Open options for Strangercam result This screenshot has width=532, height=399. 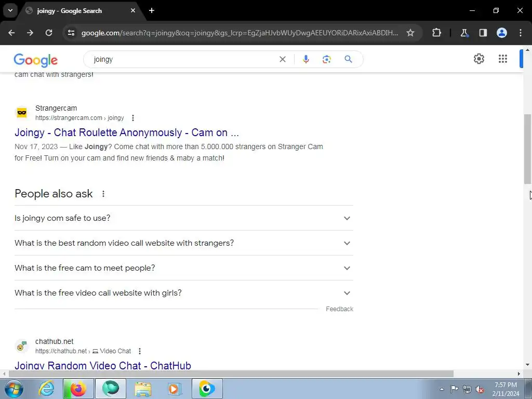[x=133, y=118]
